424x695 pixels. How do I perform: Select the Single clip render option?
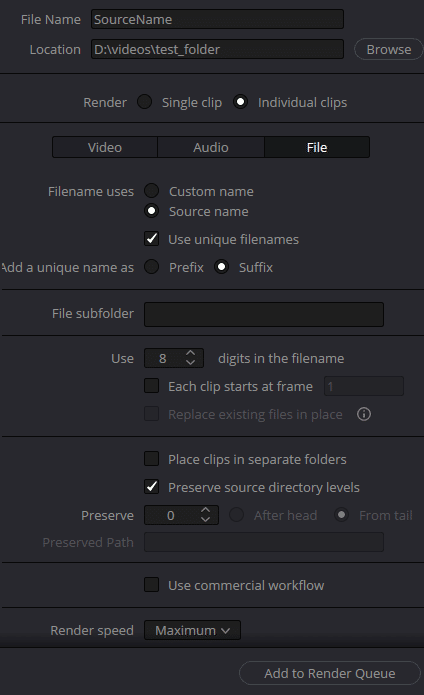point(144,102)
